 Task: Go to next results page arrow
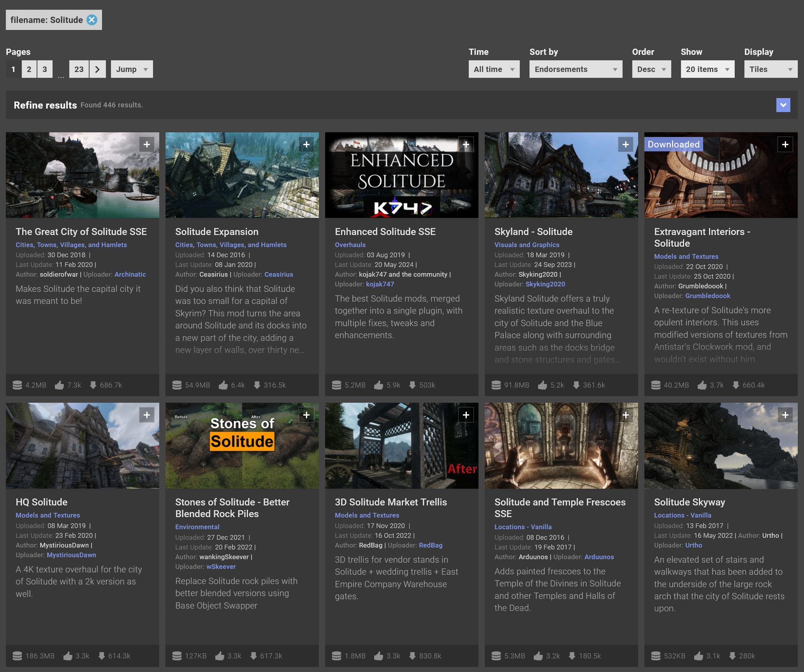[97, 69]
